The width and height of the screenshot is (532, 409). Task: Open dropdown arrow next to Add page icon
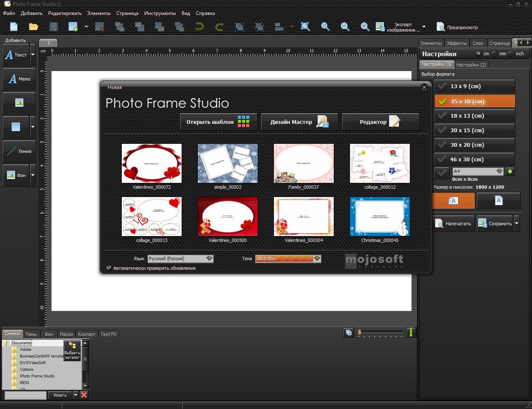tap(86, 27)
